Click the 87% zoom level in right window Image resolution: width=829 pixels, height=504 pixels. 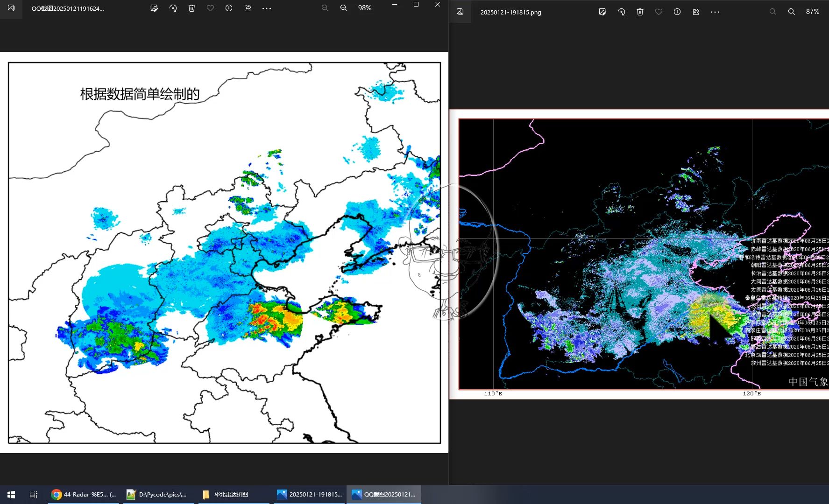point(813,12)
